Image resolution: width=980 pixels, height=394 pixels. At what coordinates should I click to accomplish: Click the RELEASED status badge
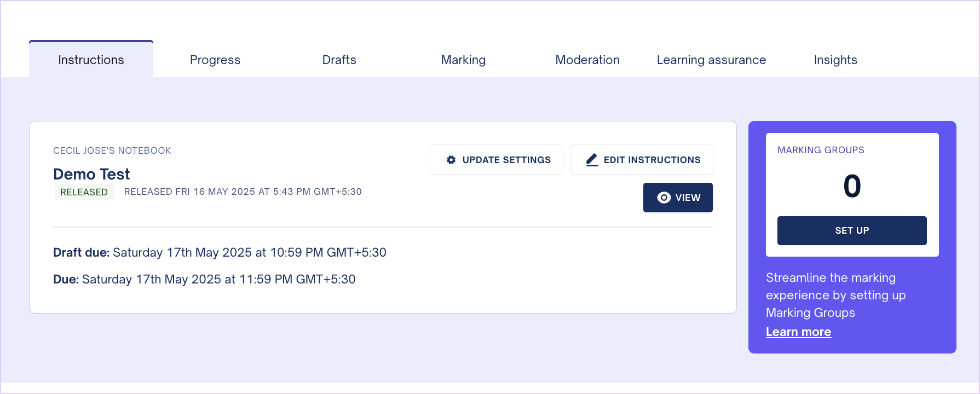[x=84, y=192]
